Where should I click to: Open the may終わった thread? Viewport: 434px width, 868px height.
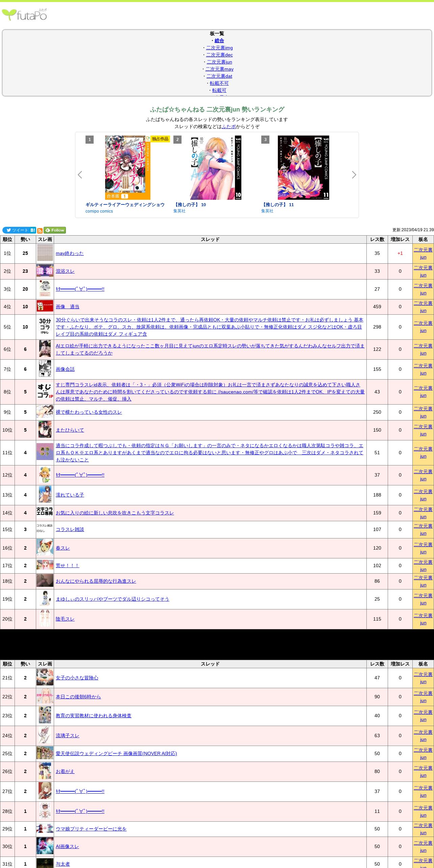70,253
